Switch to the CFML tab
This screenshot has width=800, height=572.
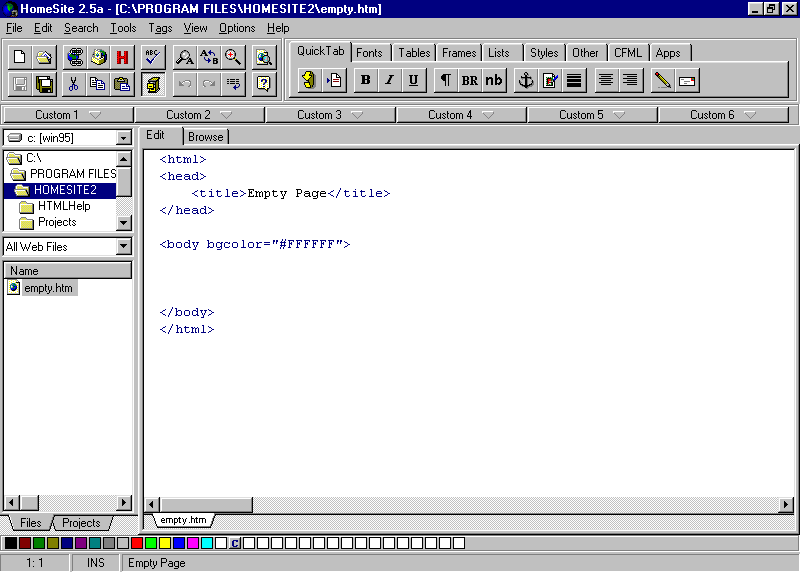628,53
